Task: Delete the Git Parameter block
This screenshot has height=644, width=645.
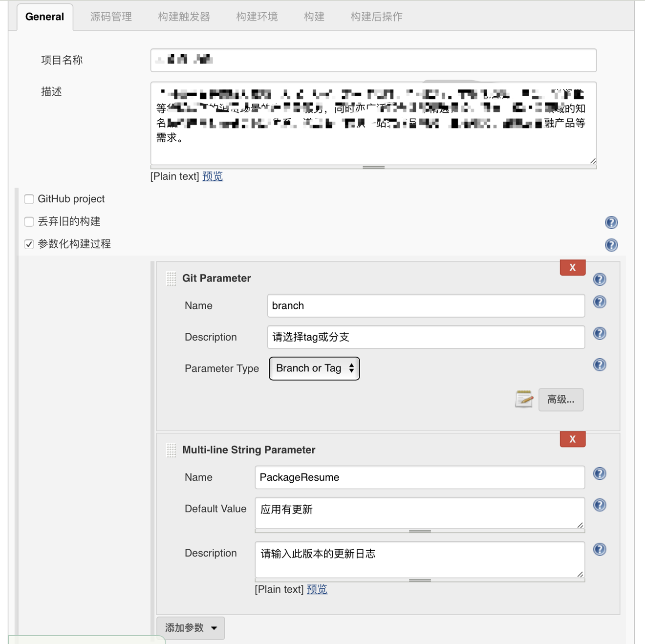Action: pos(573,267)
